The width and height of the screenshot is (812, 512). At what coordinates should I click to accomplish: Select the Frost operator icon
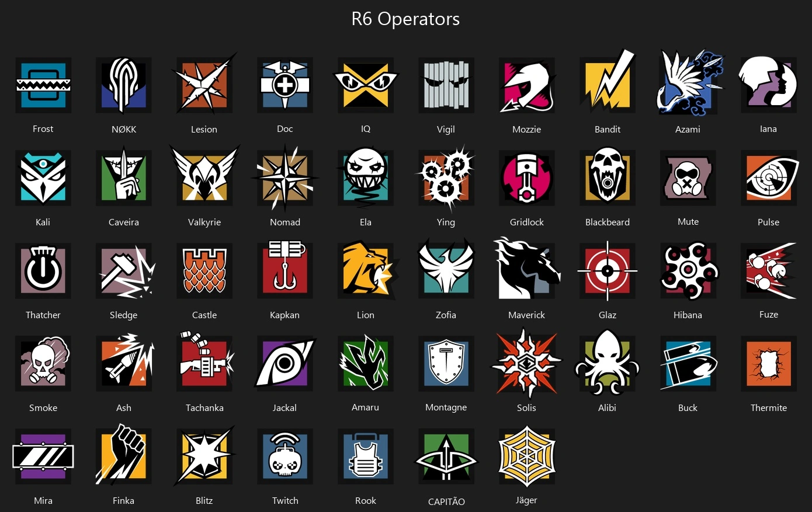pyautogui.click(x=43, y=85)
